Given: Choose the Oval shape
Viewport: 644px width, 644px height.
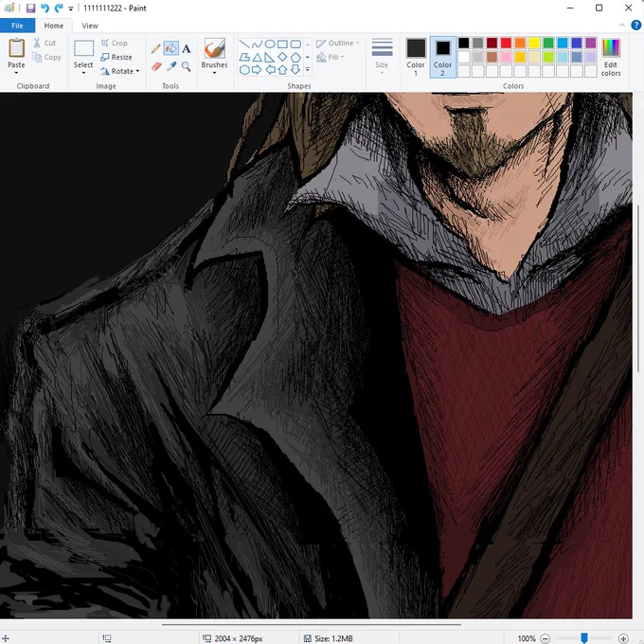Looking at the screenshot, I should (x=270, y=44).
